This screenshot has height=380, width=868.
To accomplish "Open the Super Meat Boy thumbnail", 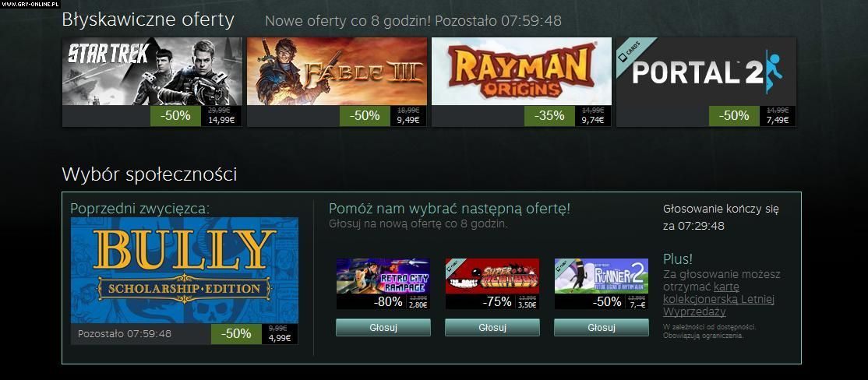I will pyautogui.click(x=492, y=276).
